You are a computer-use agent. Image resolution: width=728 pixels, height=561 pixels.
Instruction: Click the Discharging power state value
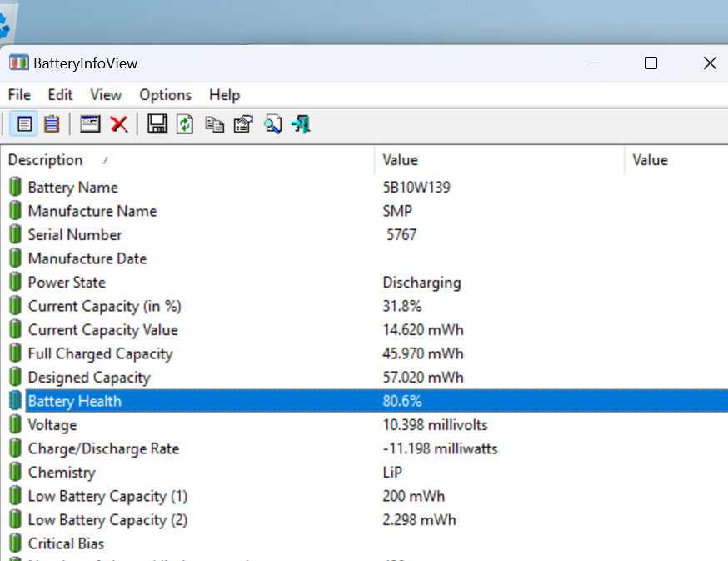422,283
